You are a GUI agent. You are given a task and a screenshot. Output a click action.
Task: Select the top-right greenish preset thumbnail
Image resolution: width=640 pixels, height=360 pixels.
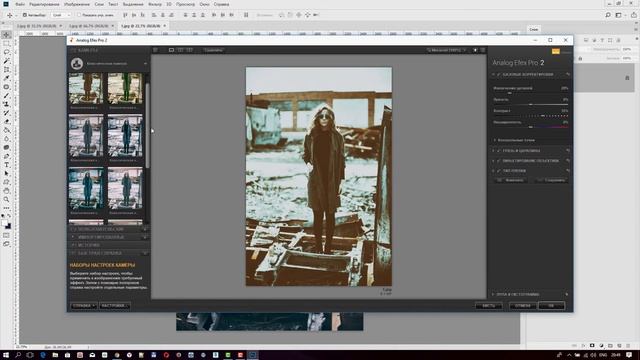tap(125, 89)
